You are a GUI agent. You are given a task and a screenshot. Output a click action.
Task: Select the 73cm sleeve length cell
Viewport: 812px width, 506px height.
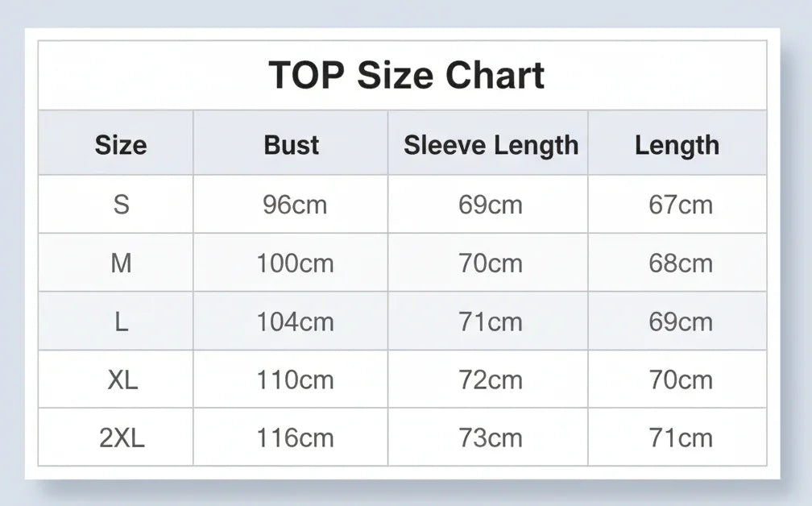(491, 438)
